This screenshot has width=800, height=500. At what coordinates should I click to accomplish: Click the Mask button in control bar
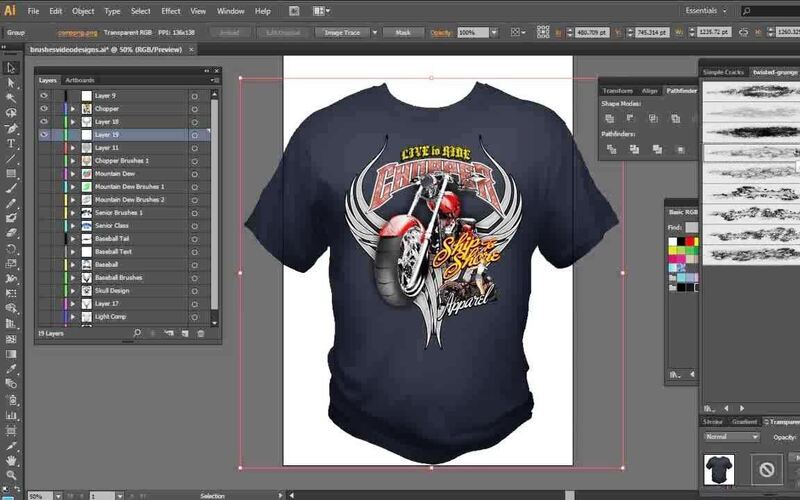pyautogui.click(x=403, y=32)
